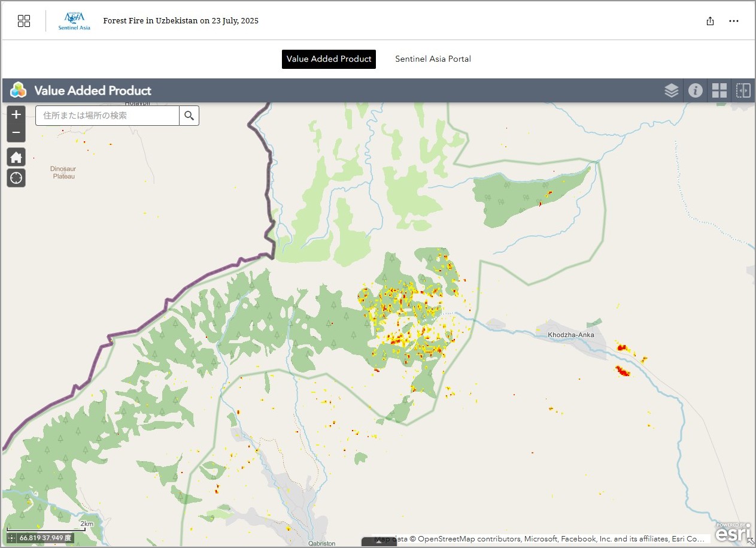Click coordinate readout 66.819 37.949
Image resolution: width=756 pixels, height=548 pixels.
45,538
